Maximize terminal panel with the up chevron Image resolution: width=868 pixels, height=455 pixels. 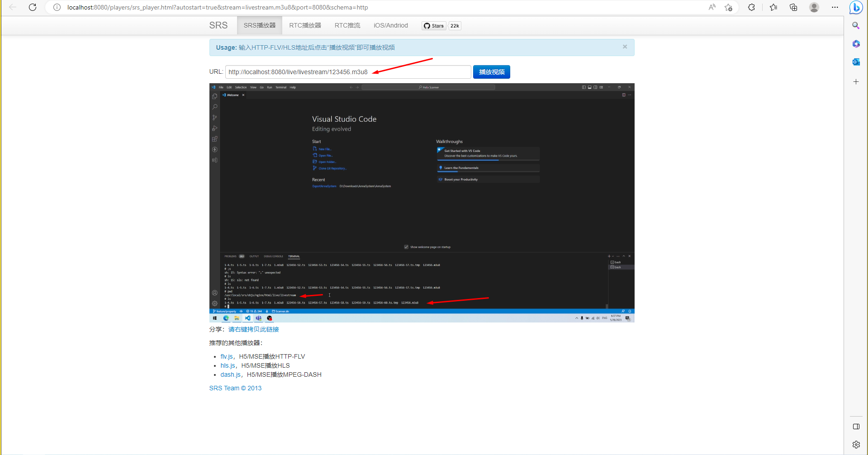(x=624, y=256)
